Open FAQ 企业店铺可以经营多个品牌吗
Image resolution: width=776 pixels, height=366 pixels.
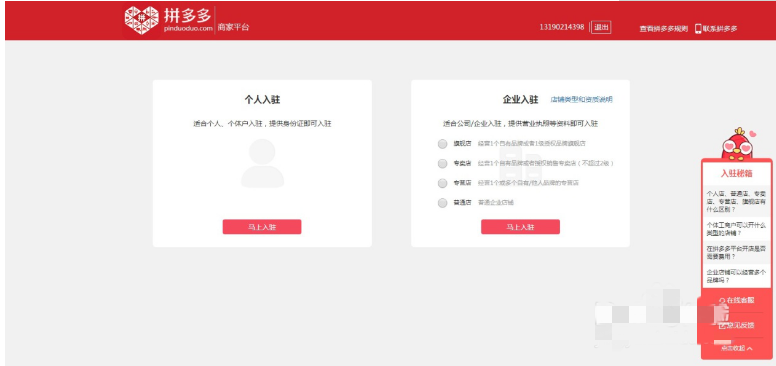736,276
